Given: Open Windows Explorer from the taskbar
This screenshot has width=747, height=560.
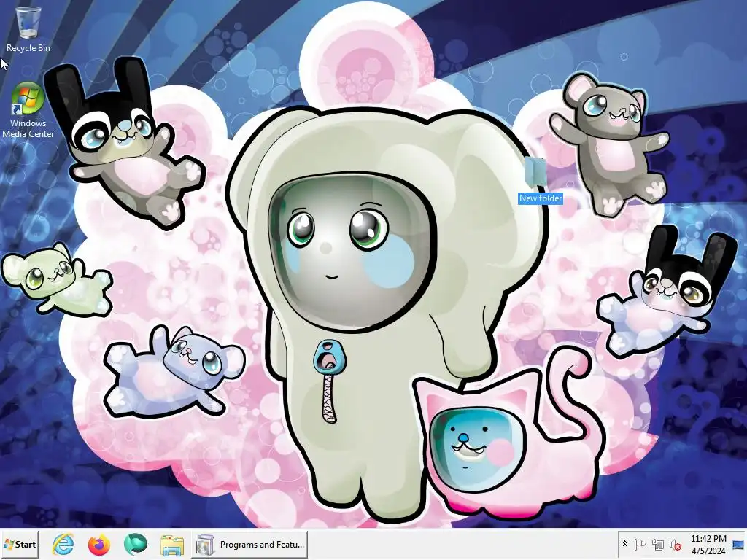Looking at the screenshot, I should (172, 544).
